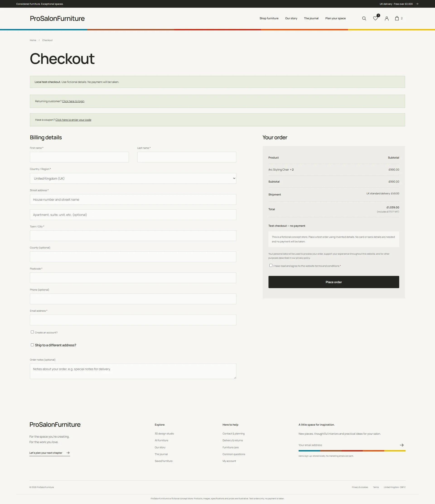The image size is (435, 504).
Task: Open the shopping bag icon
Action: (x=397, y=18)
